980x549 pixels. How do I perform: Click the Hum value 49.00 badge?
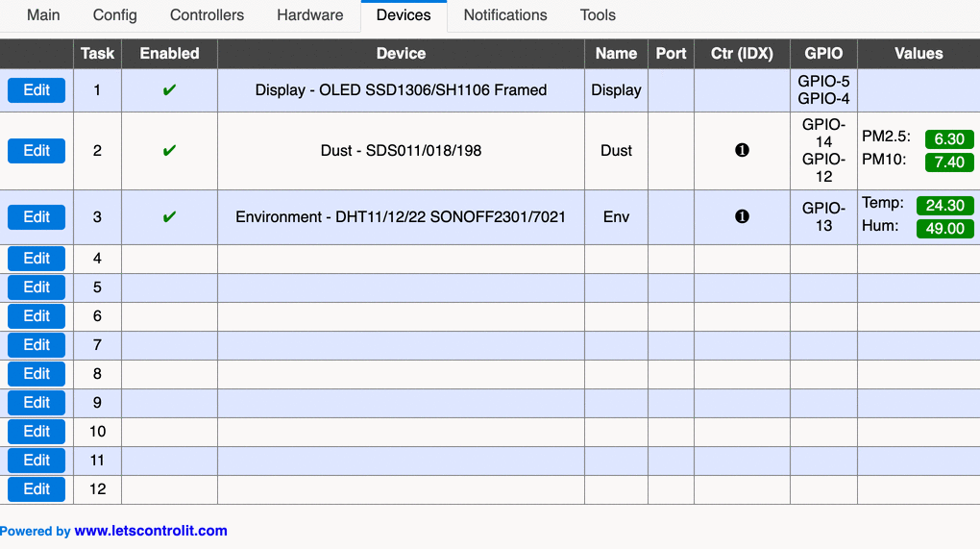tap(944, 229)
